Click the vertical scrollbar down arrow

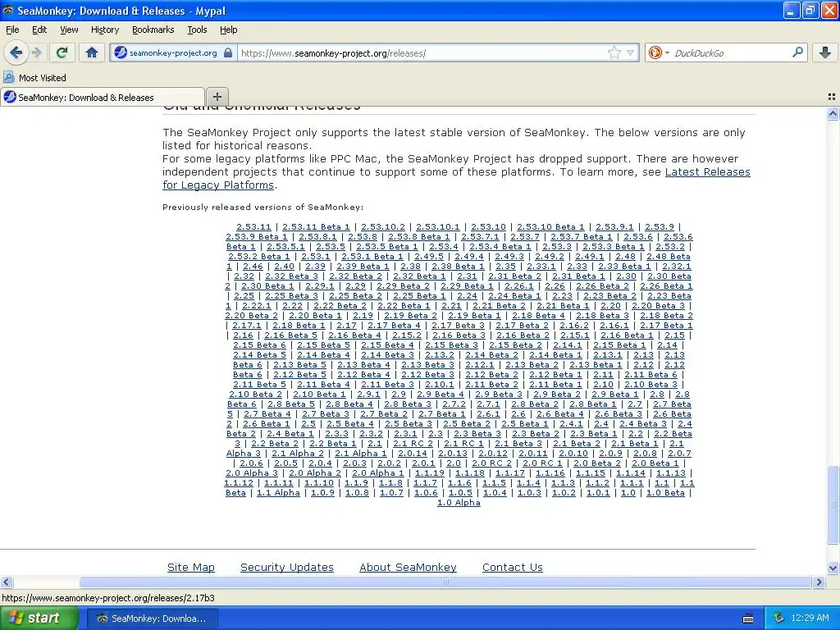click(x=833, y=568)
